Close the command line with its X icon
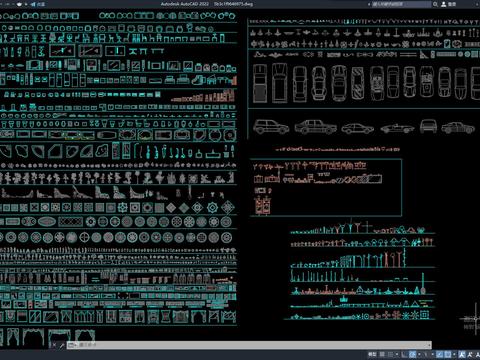This screenshot has height=360, width=480. pyautogui.click(x=54, y=345)
